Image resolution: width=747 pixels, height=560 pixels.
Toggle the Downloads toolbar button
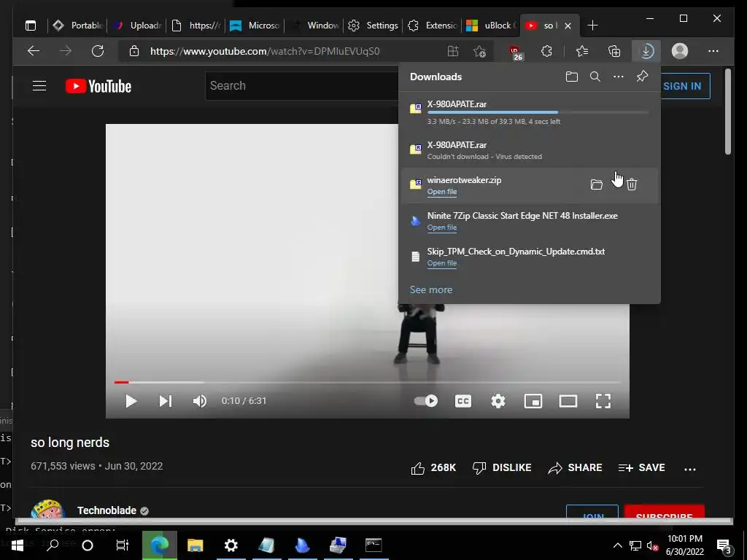(x=646, y=51)
